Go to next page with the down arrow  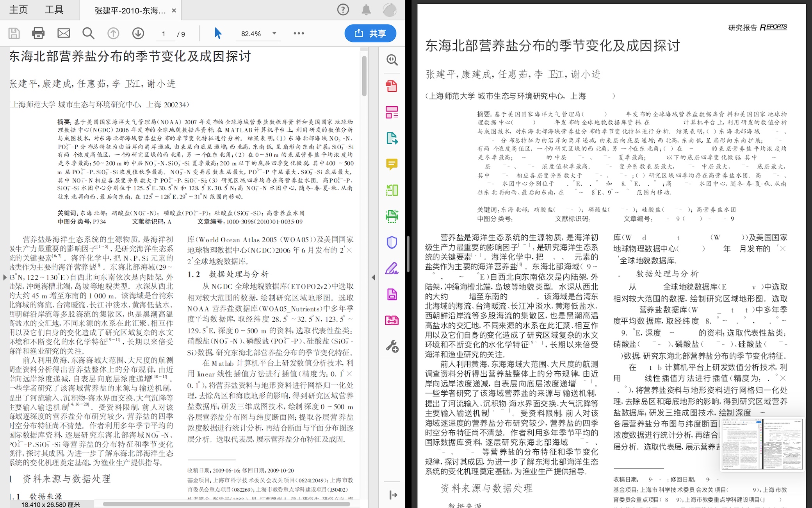pyautogui.click(x=138, y=34)
